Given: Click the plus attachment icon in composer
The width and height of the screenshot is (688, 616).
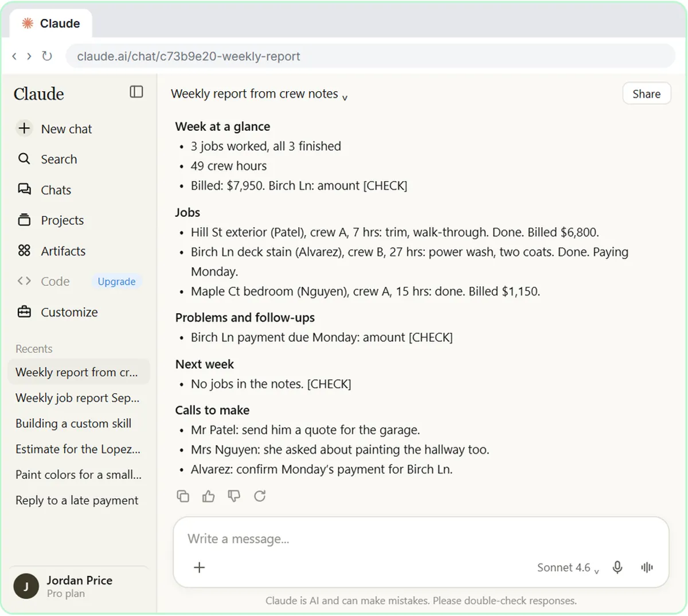Looking at the screenshot, I should pyautogui.click(x=200, y=567).
